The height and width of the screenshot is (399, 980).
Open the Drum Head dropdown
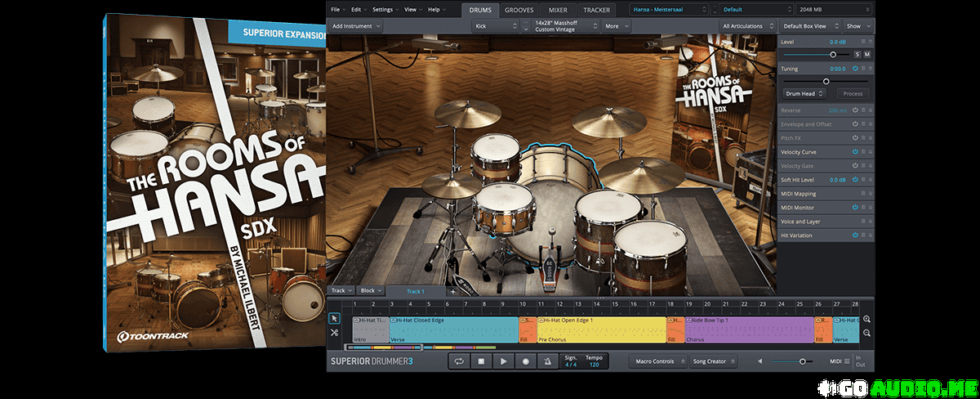pyautogui.click(x=804, y=94)
